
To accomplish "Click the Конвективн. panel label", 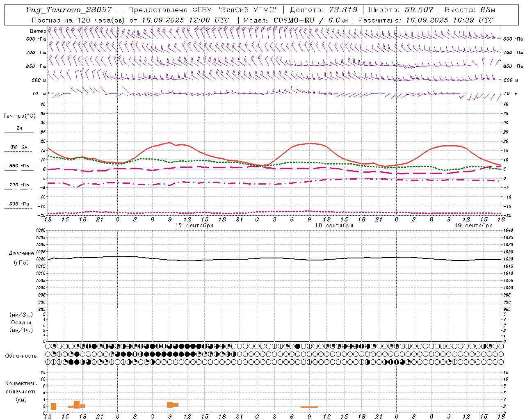I will click(x=21, y=383).
